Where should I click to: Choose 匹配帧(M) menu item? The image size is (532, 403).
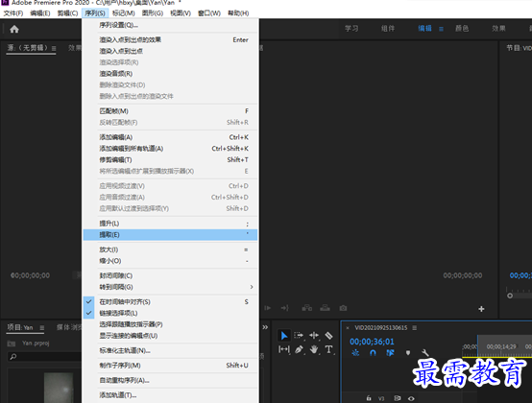click(170, 111)
